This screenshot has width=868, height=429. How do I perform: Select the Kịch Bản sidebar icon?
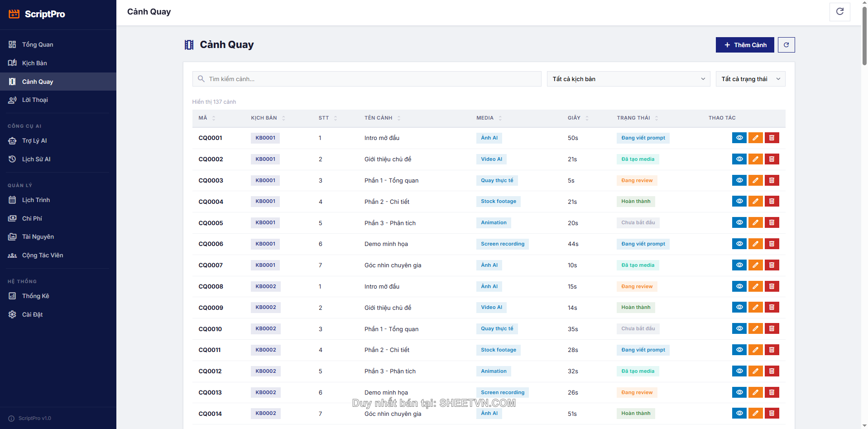pyautogui.click(x=12, y=63)
